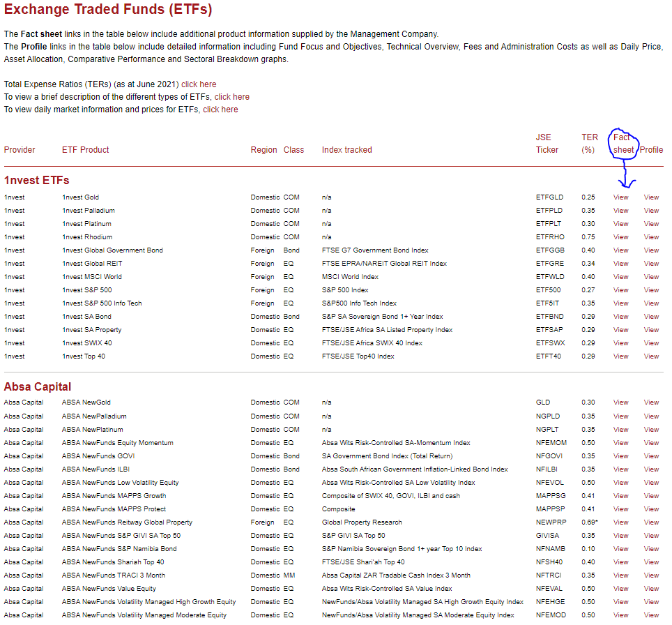View fact sheet for 1nvest Global REIT
Image resolution: width=672 pixels, height=625 pixels.
point(620,264)
